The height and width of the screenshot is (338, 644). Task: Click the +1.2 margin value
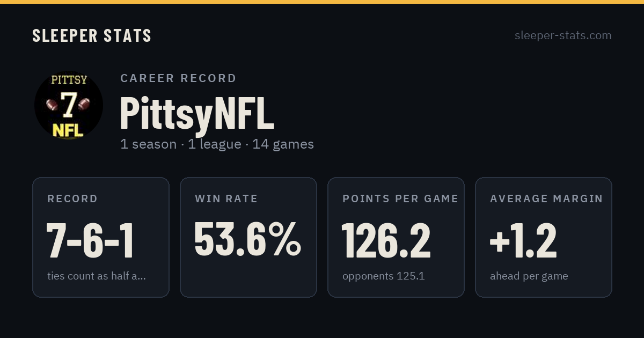[x=523, y=240]
